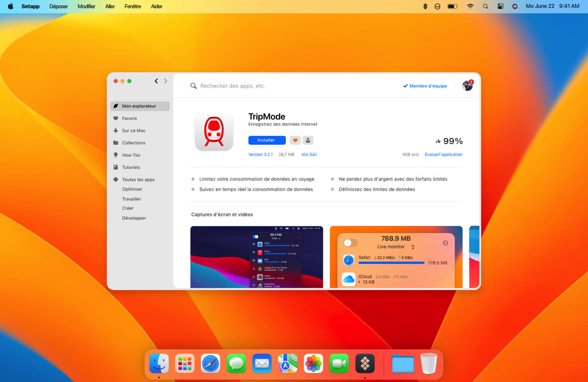
Task: Click the Installer button
Action: (x=267, y=140)
